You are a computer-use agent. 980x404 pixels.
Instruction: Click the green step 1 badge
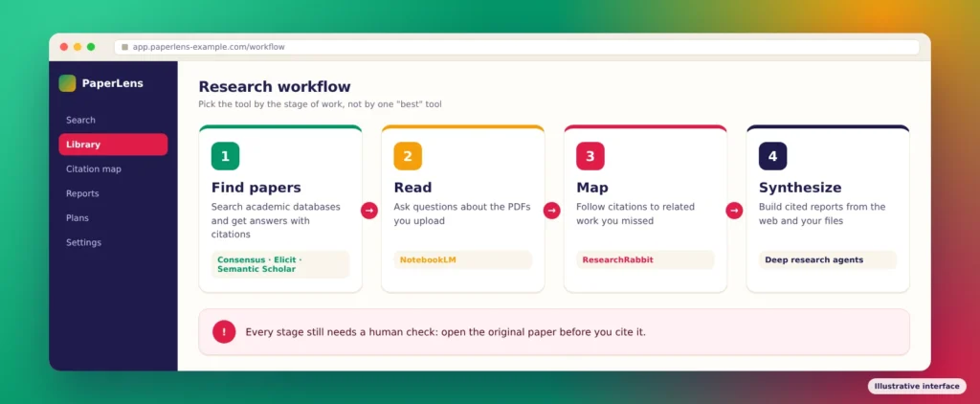click(x=225, y=156)
